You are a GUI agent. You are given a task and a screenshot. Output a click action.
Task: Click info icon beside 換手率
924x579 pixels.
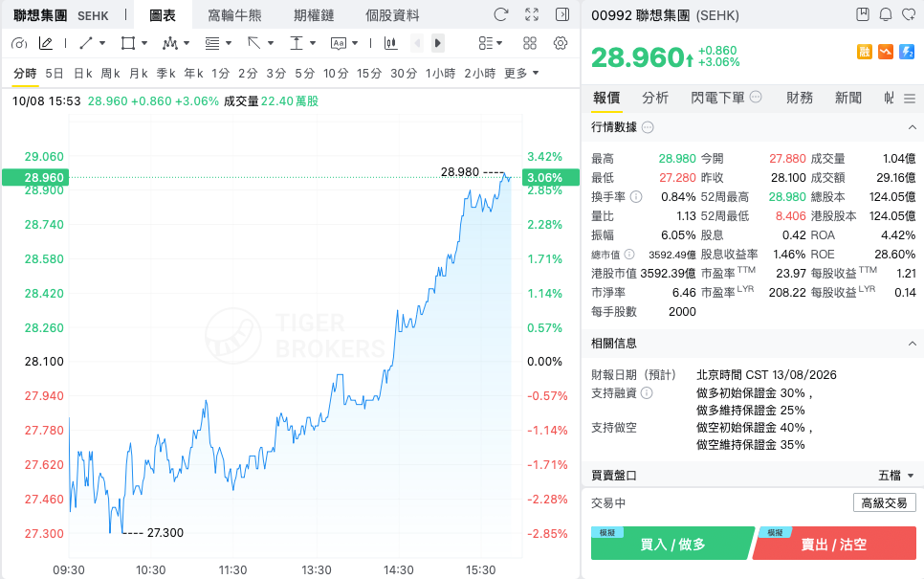[x=636, y=197]
